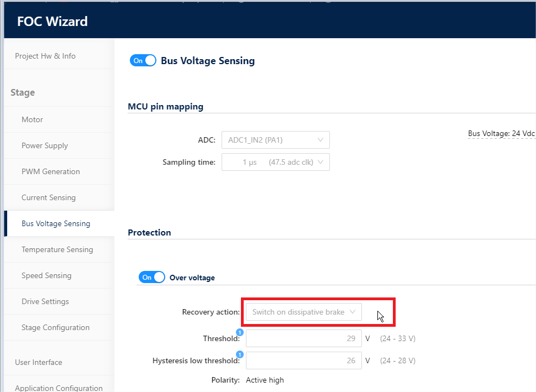
Task: Go to Power Supply settings
Action: coord(45,145)
